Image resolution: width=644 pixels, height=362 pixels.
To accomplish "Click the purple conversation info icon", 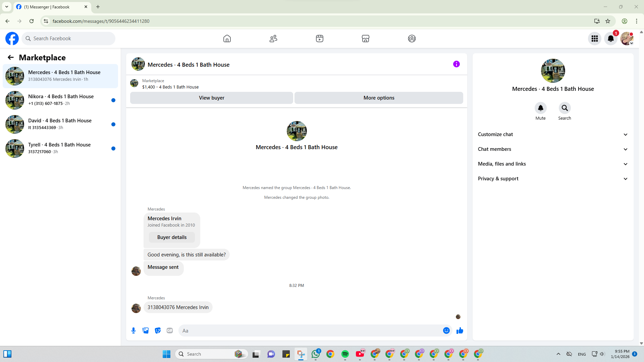I will [456, 64].
